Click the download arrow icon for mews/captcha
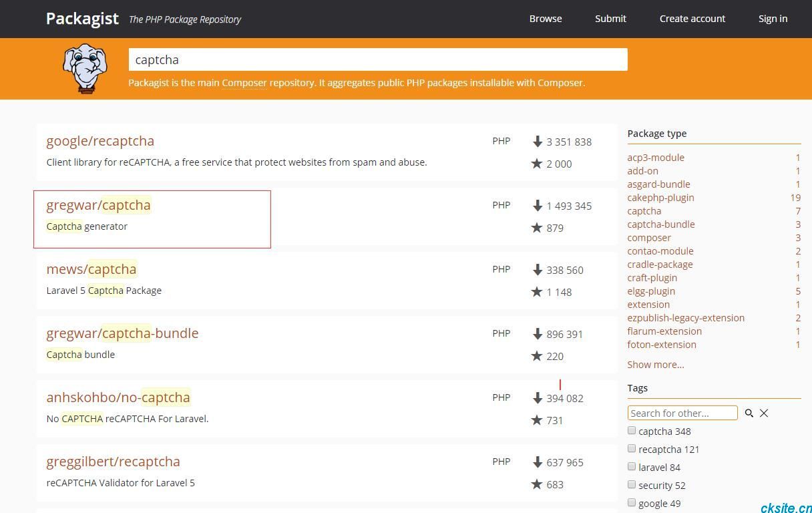The image size is (812, 513). 538,270
